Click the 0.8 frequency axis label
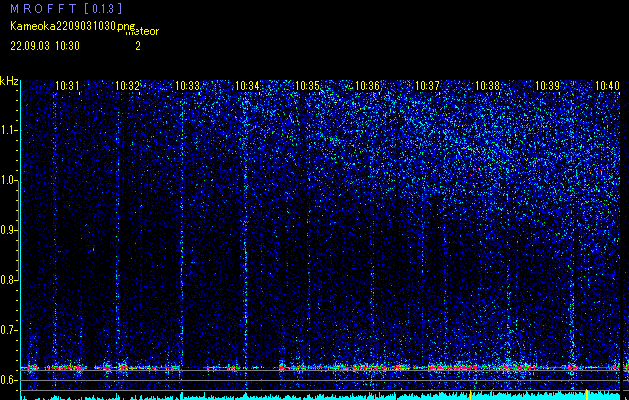This screenshot has height=400, width=629. (x=8, y=280)
